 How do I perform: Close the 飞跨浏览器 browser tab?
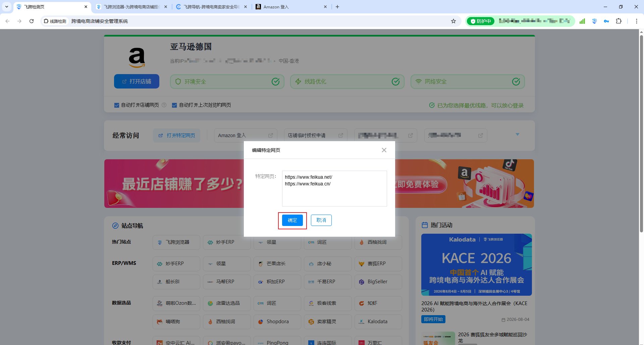point(166,7)
